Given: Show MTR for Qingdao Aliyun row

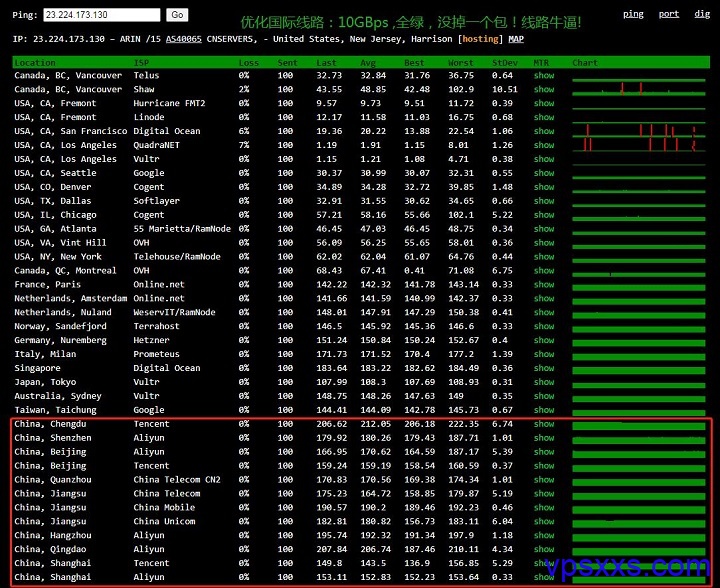Looking at the screenshot, I should point(544,549).
